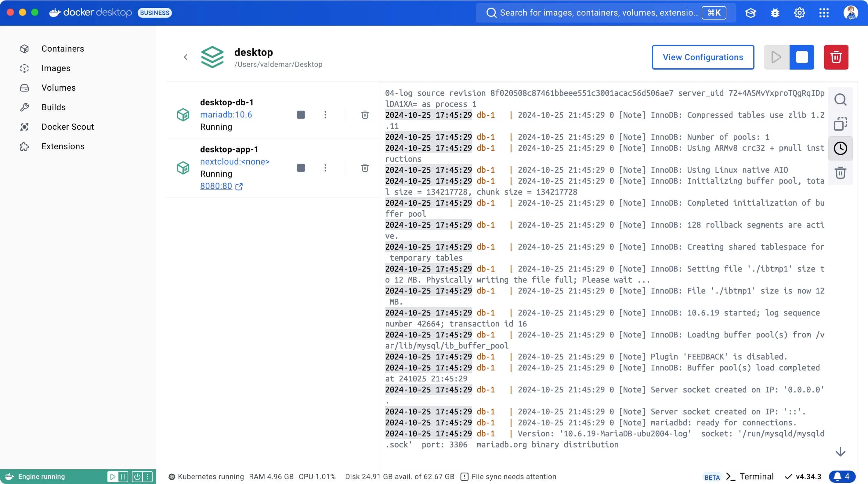Image resolution: width=868 pixels, height=484 pixels.
Task: Go back using the left chevron arrow
Action: point(186,57)
